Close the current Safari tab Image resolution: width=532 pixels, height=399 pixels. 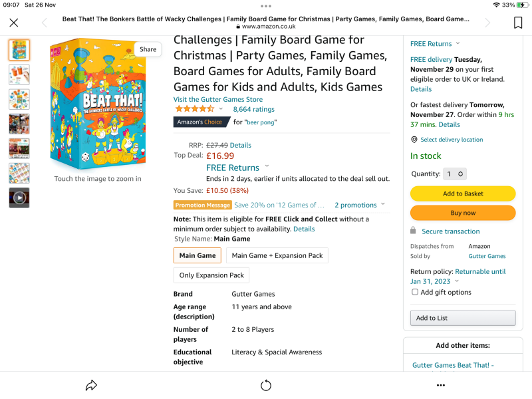click(13, 22)
